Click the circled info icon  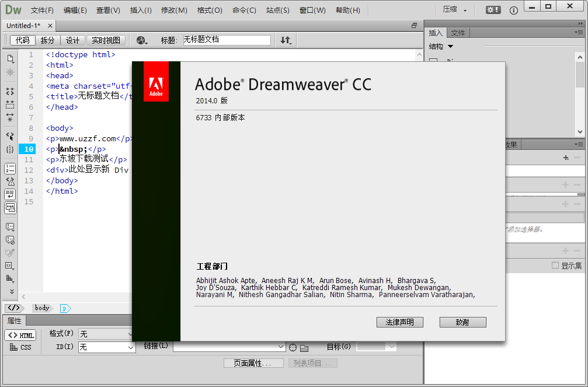click(x=514, y=10)
